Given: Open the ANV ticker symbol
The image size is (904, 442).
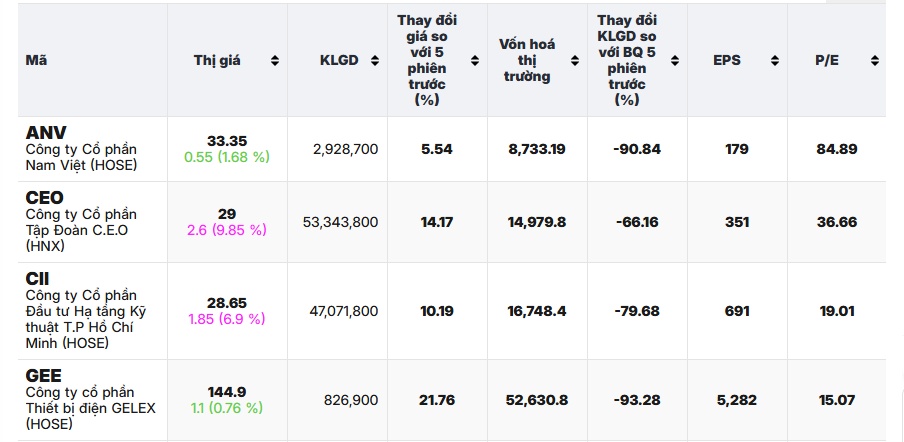Looking at the screenshot, I should click(45, 133).
